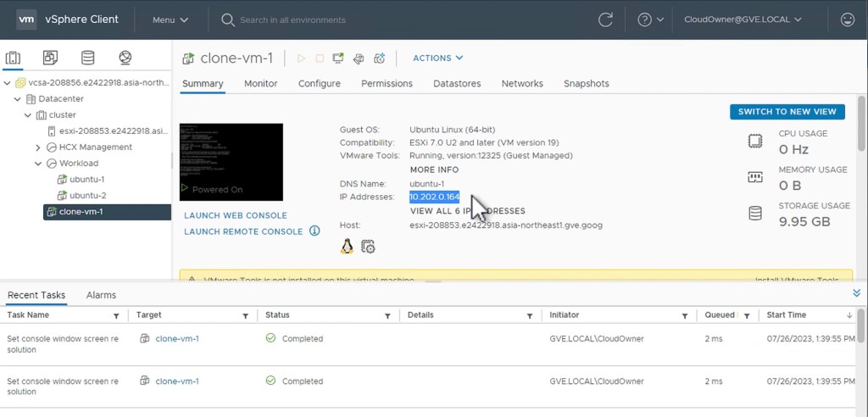Open the CloudOwner@GVE.LOCAL user menu
Screen dimensions: 868x417
pyautogui.click(x=742, y=19)
